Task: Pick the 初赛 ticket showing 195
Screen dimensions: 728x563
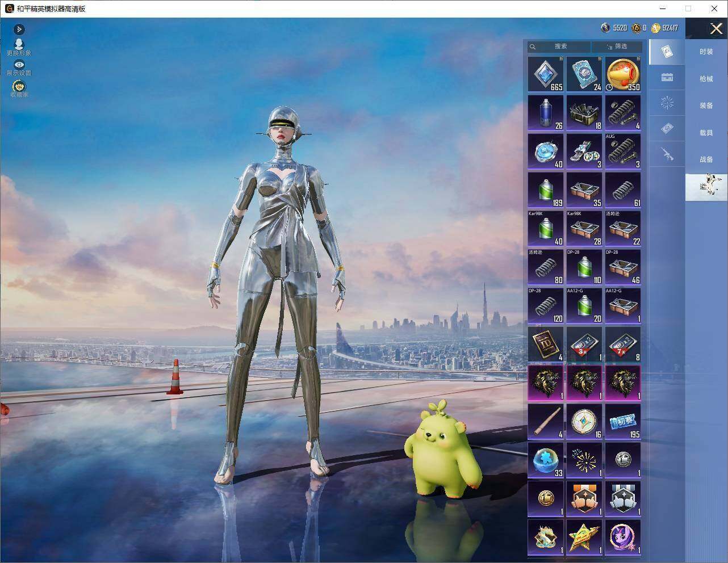Action: tap(623, 421)
